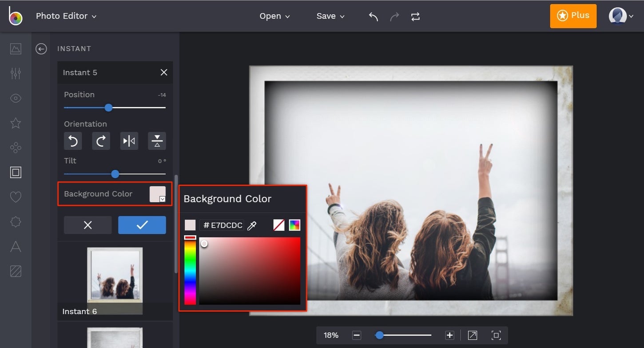Open the Textures hatched-square sidebar tool

pyautogui.click(x=16, y=271)
